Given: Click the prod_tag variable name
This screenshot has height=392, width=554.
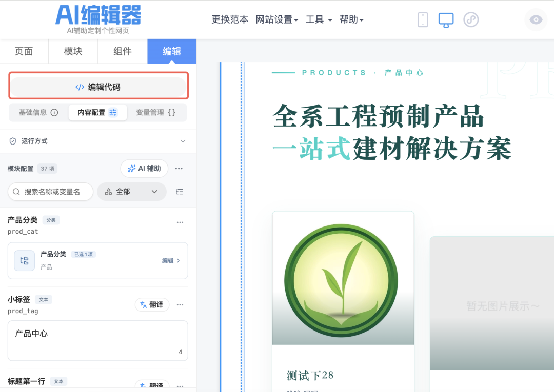Looking at the screenshot, I should point(23,311).
